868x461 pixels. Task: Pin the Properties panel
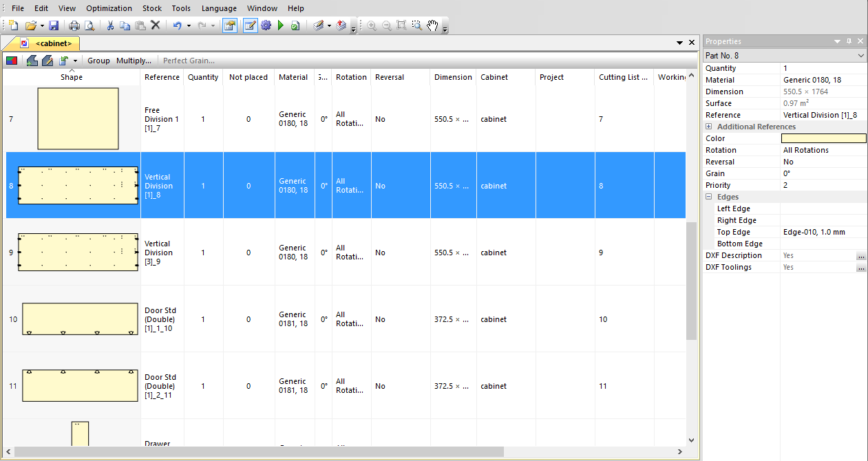tap(849, 41)
